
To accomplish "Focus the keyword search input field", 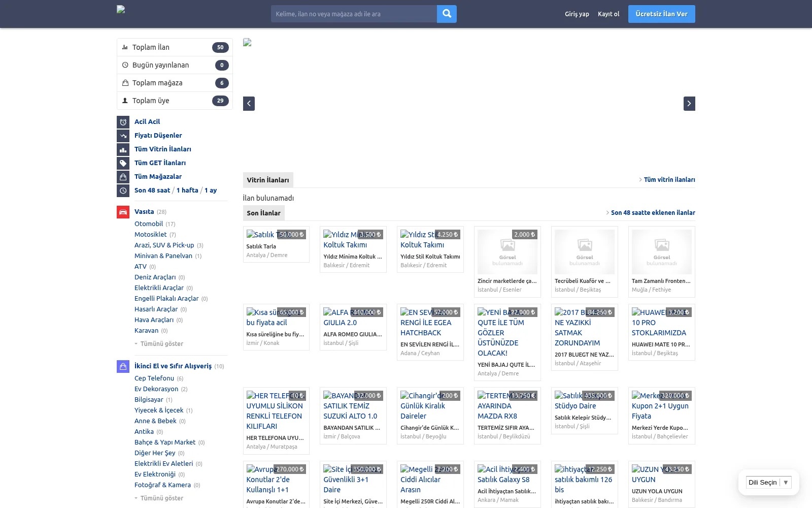I will (354, 14).
